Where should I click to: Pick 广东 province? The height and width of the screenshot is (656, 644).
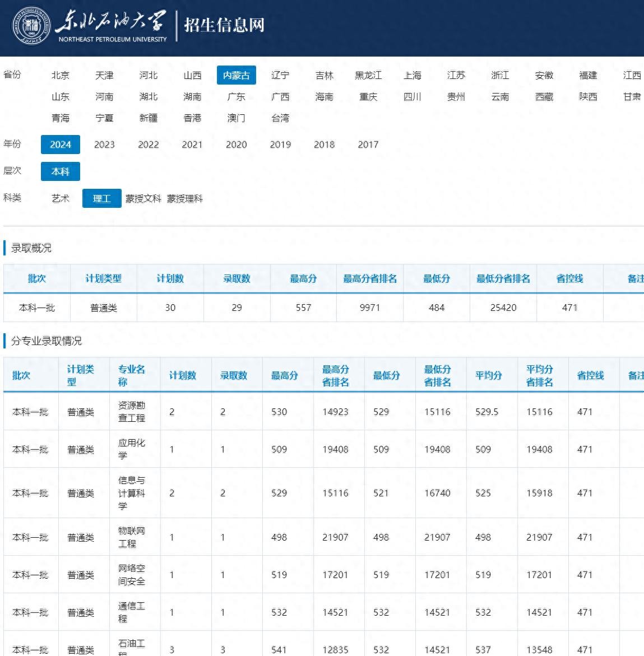coord(236,97)
